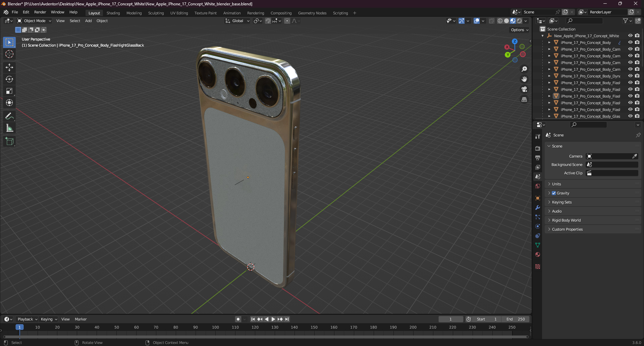644x346 pixels.
Task: Switch to the UV Editing workspace tab
Action: point(179,13)
